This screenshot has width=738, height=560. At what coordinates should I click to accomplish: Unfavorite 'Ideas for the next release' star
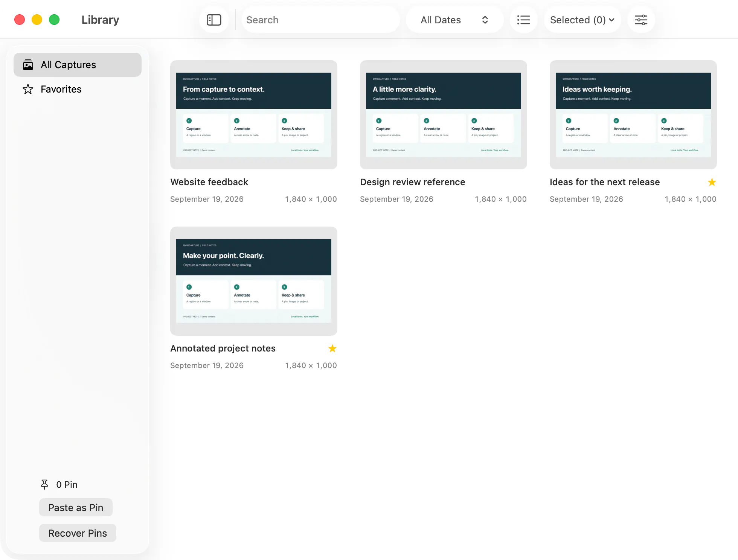pos(712,182)
